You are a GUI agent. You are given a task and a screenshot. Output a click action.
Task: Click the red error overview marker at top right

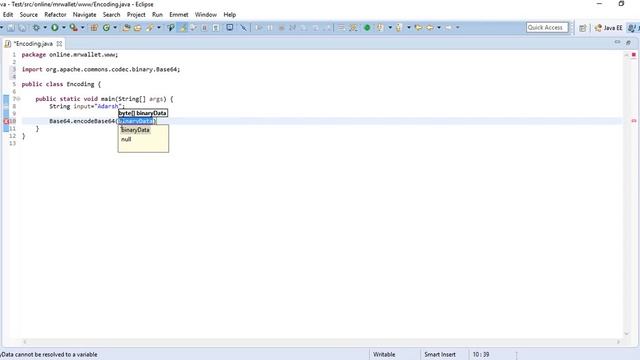pyautogui.click(x=634, y=55)
